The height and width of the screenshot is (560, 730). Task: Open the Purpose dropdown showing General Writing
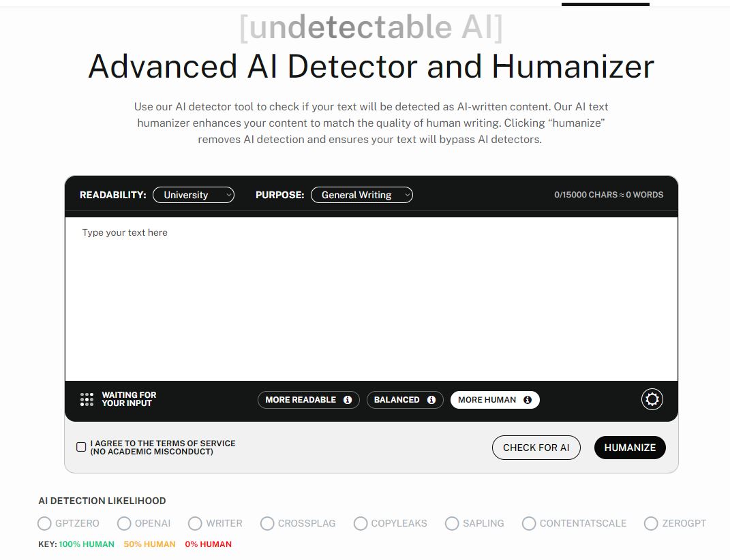[361, 195]
